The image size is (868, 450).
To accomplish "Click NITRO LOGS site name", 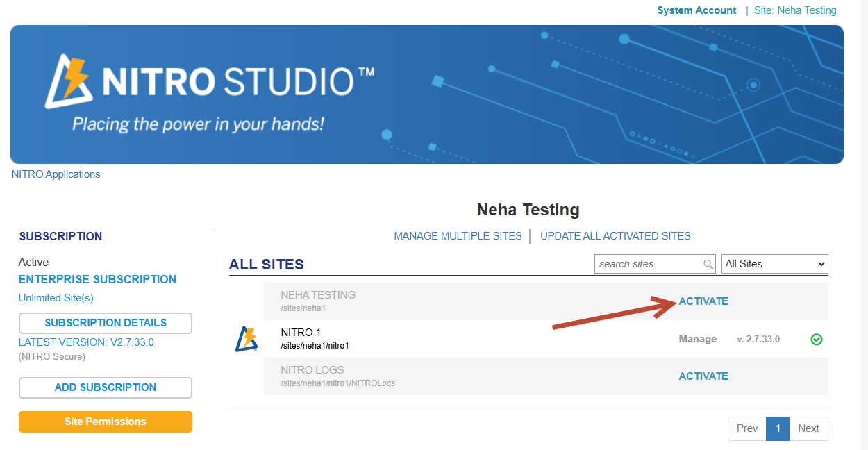I will pos(312,370).
